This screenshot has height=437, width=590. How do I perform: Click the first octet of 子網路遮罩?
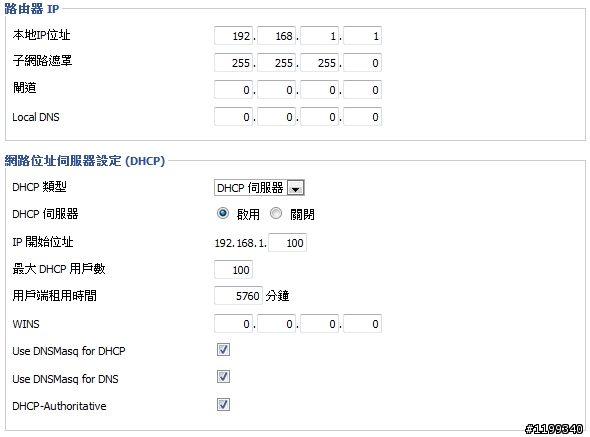(x=233, y=62)
